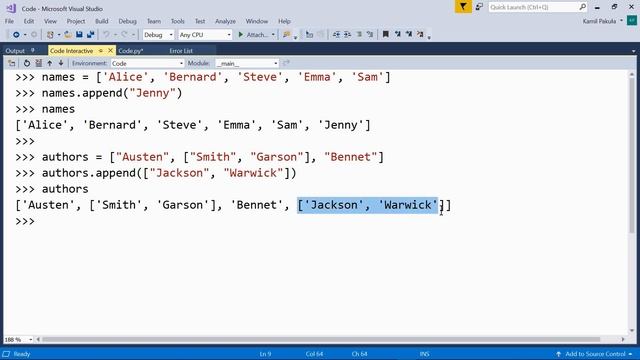Open the document tab list dropdown arrow
The width and height of the screenshot is (640, 360).
[x=633, y=51]
